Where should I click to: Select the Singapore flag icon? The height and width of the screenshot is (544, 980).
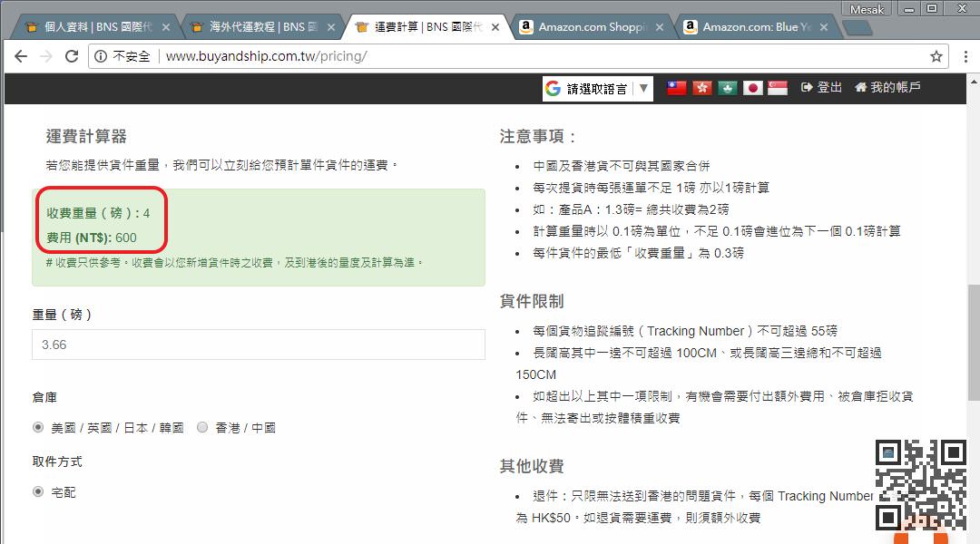click(778, 88)
